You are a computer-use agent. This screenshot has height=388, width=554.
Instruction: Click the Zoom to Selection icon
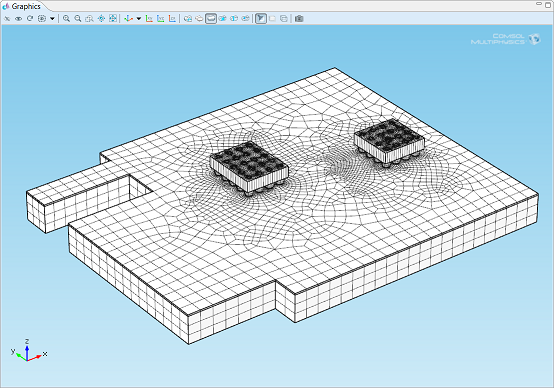click(x=101, y=19)
